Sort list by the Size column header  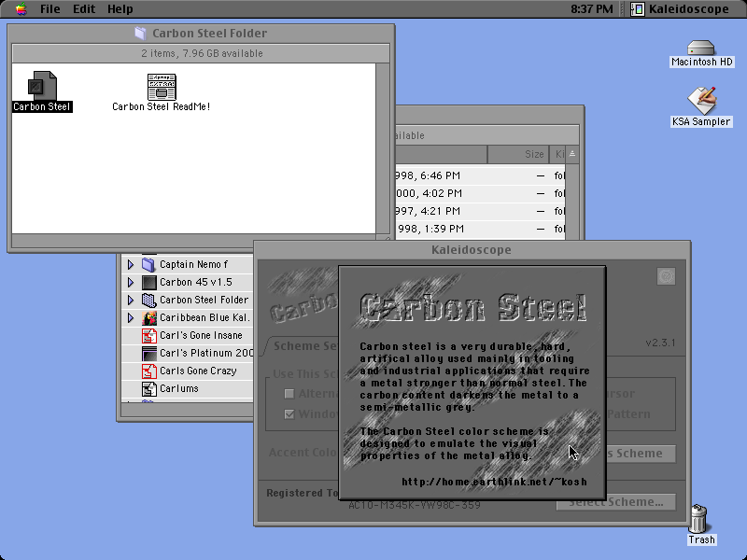518,154
